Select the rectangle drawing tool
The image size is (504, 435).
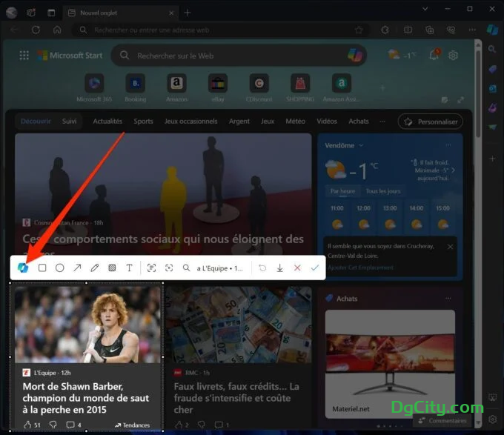42,268
